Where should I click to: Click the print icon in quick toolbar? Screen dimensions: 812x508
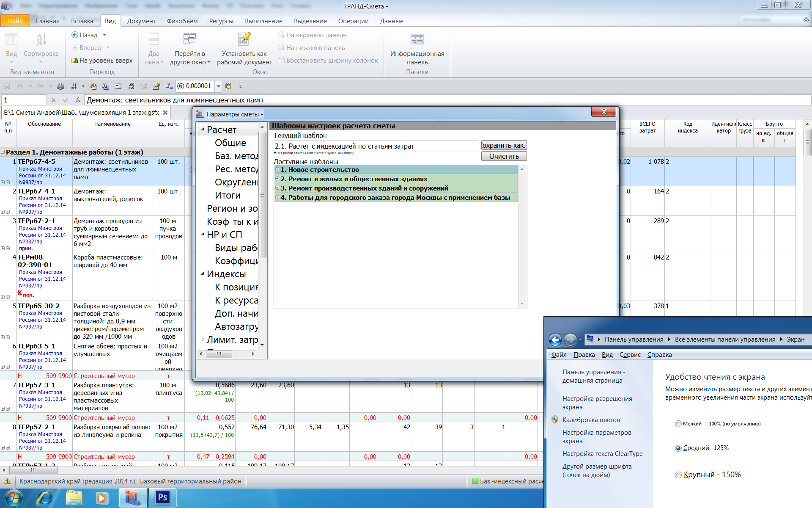[x=60, y=86]
